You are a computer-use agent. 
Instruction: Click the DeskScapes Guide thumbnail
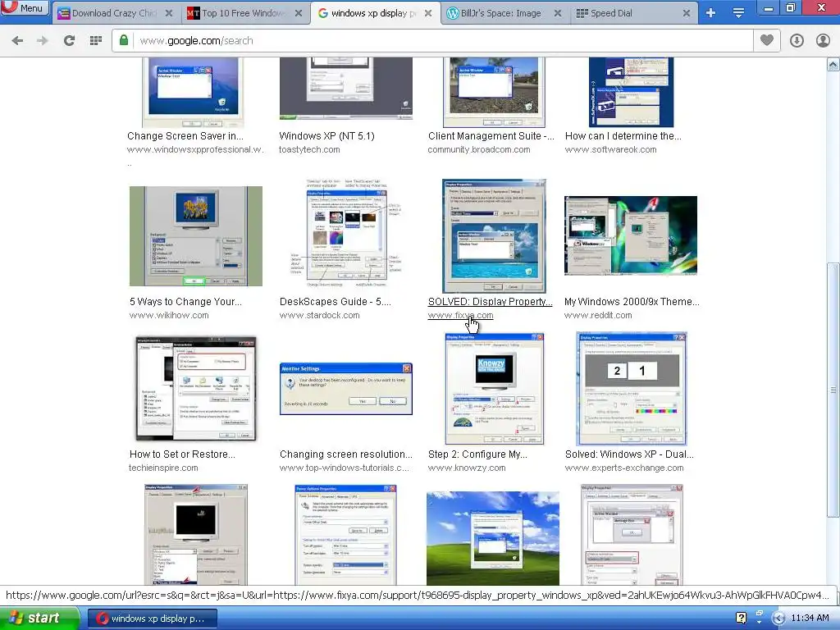346,235
